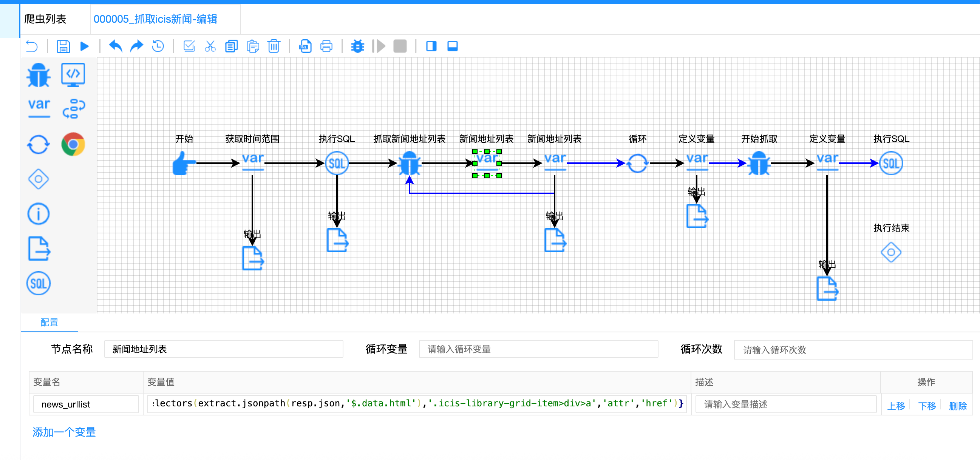Click 添加一个变量 link
Image resolution: width=980 pixels, height=460 pixels.
pos(64,432)
